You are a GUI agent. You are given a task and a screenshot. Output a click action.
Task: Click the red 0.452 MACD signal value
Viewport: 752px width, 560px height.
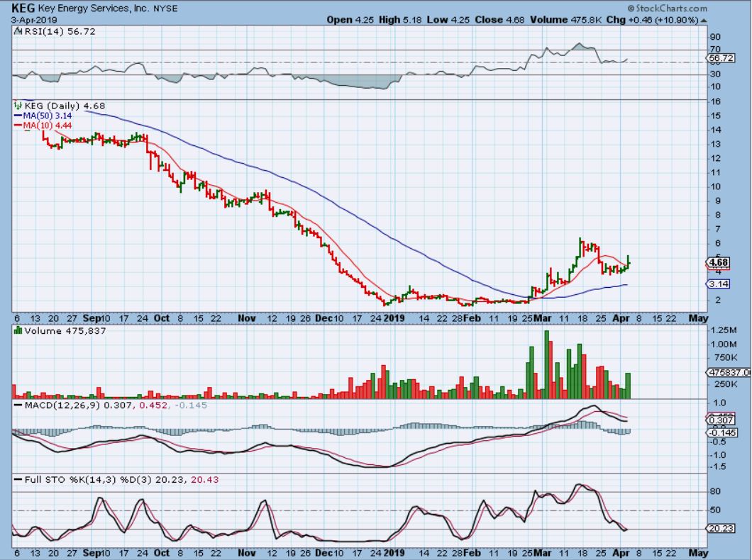154,405
